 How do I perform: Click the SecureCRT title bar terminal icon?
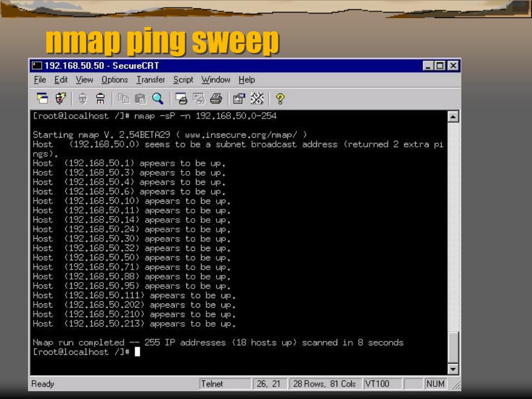tap(37, 65)
